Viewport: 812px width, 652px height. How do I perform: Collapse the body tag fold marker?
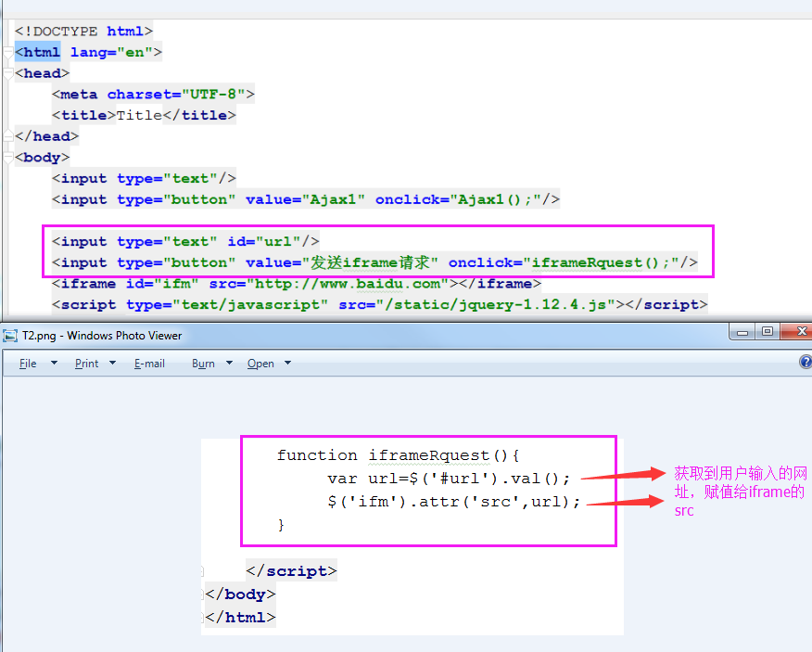click(x=7, y=158)
